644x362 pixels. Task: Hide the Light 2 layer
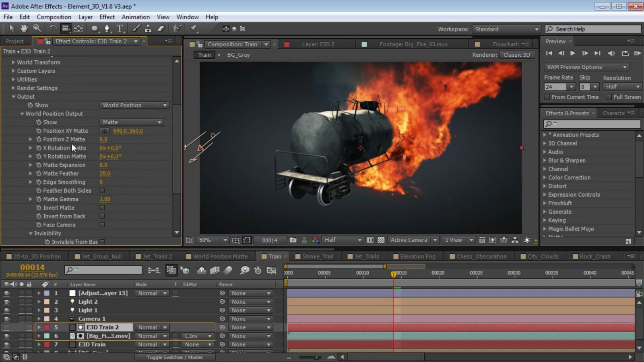pos(6,302)
